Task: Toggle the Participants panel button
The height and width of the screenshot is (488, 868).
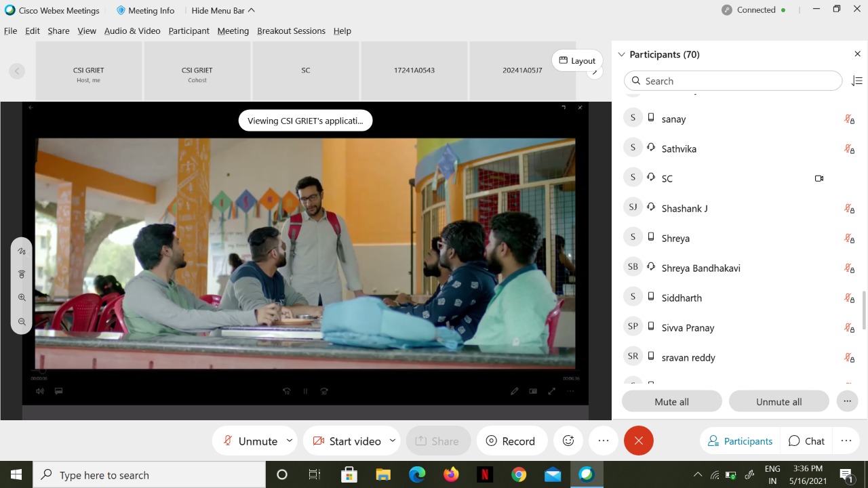Action: click(740, 441)
